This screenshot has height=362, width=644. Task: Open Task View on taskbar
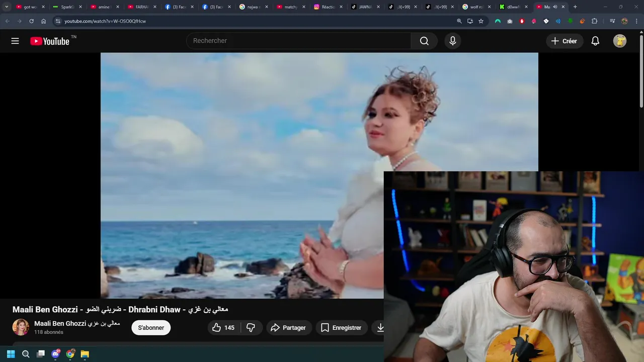[41, 354]
